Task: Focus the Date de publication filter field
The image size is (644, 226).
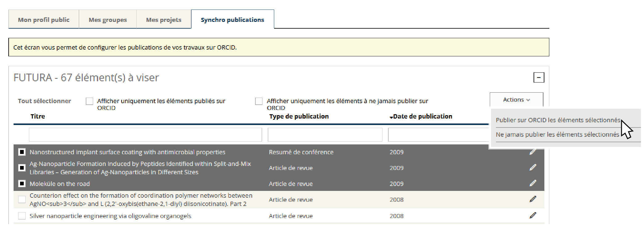Action: [x=438, y=135]
